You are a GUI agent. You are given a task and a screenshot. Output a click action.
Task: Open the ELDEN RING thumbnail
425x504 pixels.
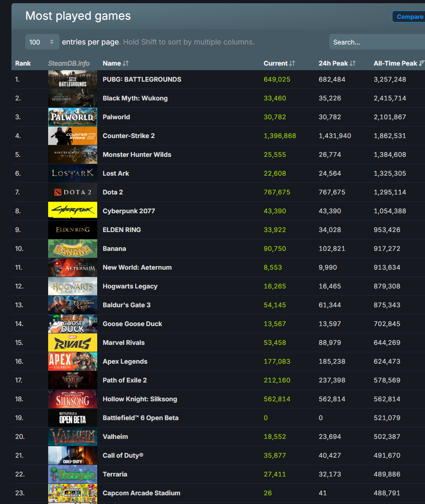[72, 230]
